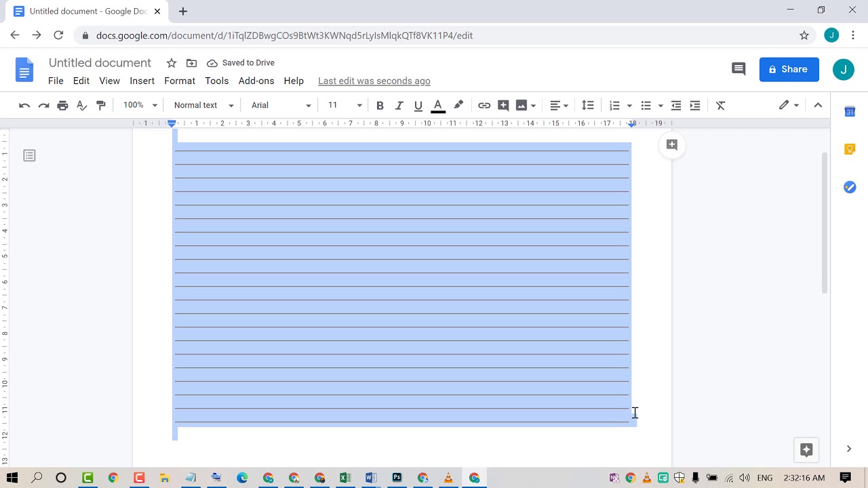
Task: Click the Untitled document title field
Action: click(x=100, y=63)
